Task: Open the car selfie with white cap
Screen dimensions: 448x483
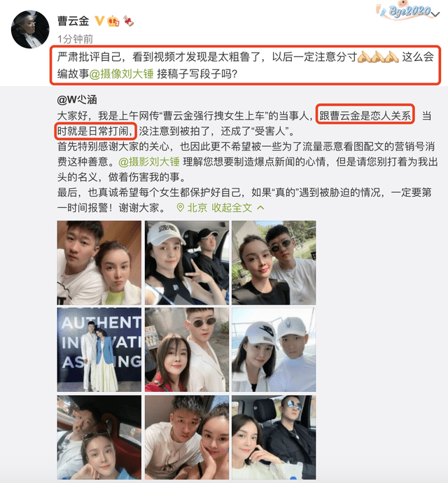Action: pyautogui.click(x=187, y=262)
